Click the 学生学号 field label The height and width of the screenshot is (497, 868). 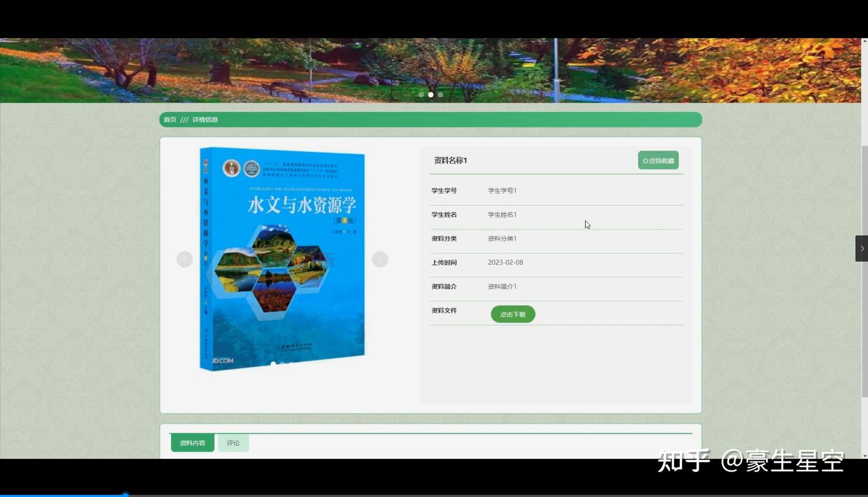[444, 191]
